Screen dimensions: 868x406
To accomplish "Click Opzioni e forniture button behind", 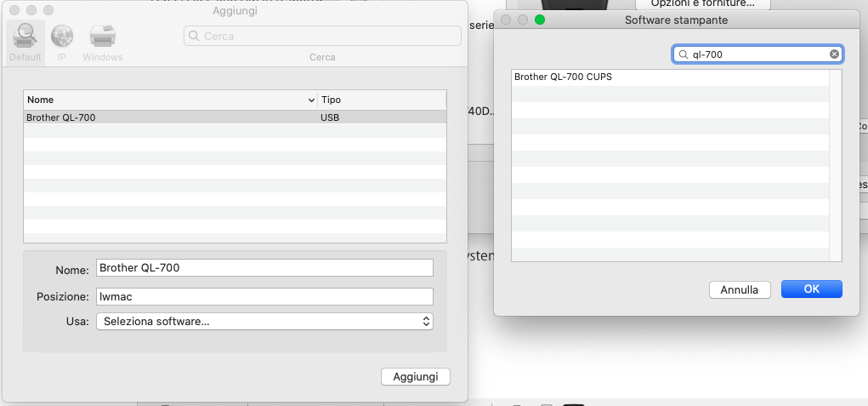I will click(x=703, y=4).
